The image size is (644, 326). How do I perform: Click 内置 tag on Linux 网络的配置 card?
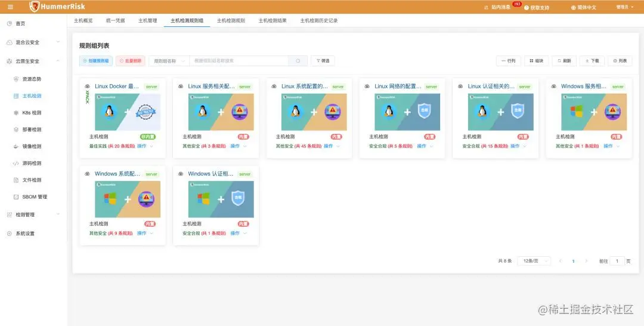(429, 137)
